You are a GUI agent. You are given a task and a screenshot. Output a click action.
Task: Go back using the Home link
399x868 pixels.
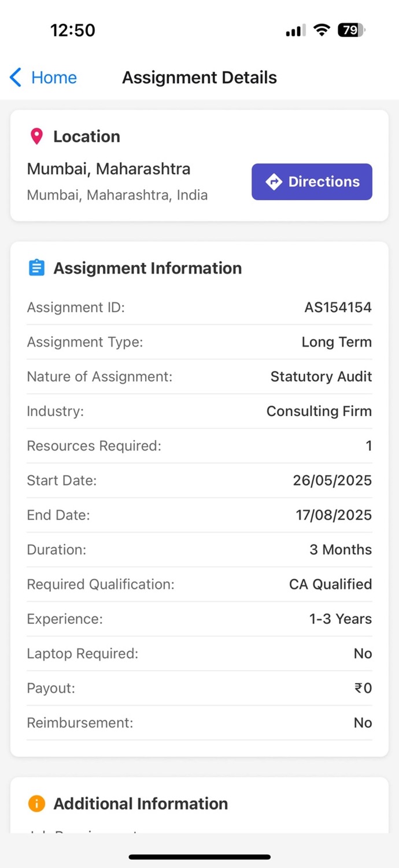click(54, 78)
